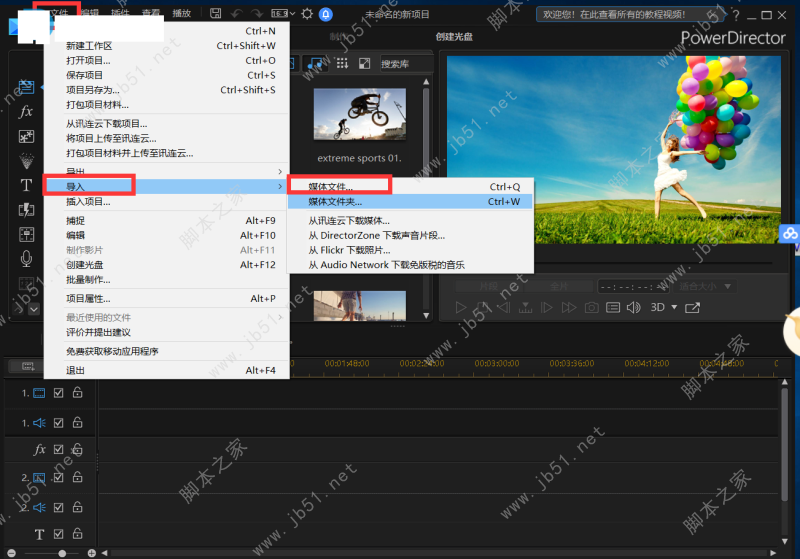Expand the 导入 submenu
This screenshot has width=800, height=559.
(x=167, y=186)
